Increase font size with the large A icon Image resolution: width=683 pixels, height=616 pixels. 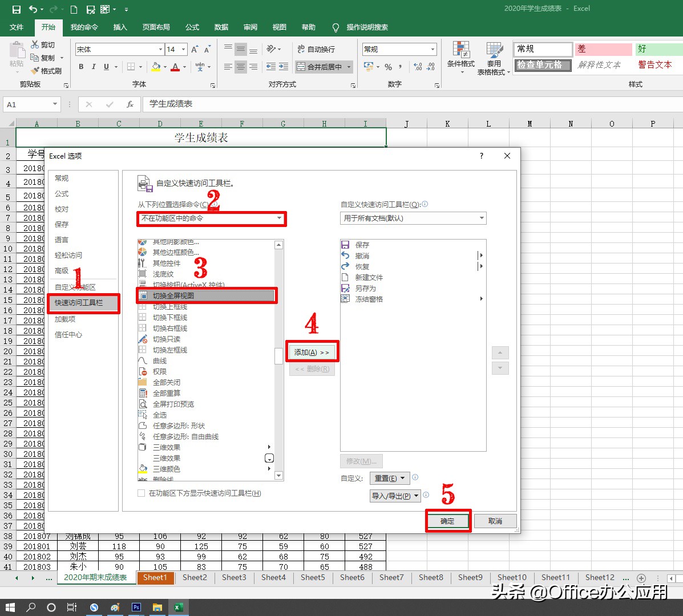click(x=194, y=49)
